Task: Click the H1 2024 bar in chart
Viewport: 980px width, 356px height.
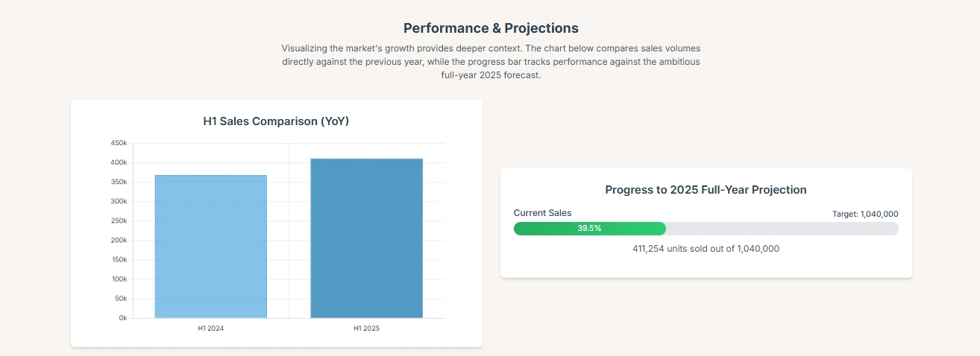Action: point(210,247)
